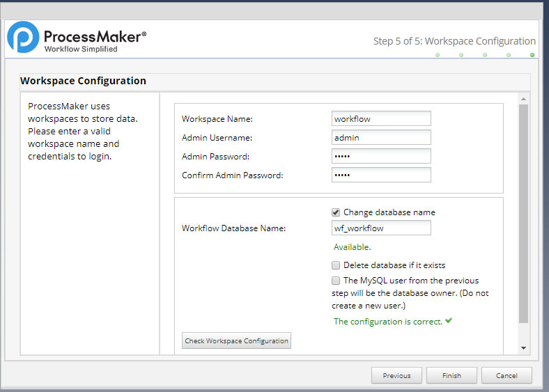Click the Check Workspace Configuration button
The image size is (549, 392).
[x=236, y=340]
